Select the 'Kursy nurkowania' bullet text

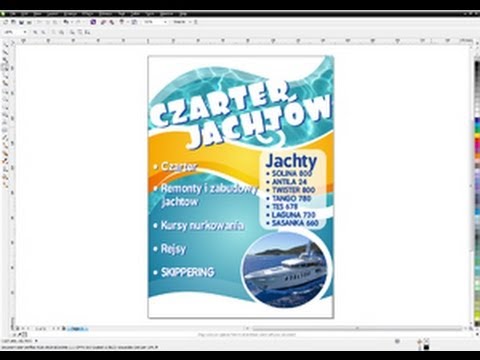tap(202, 226)
